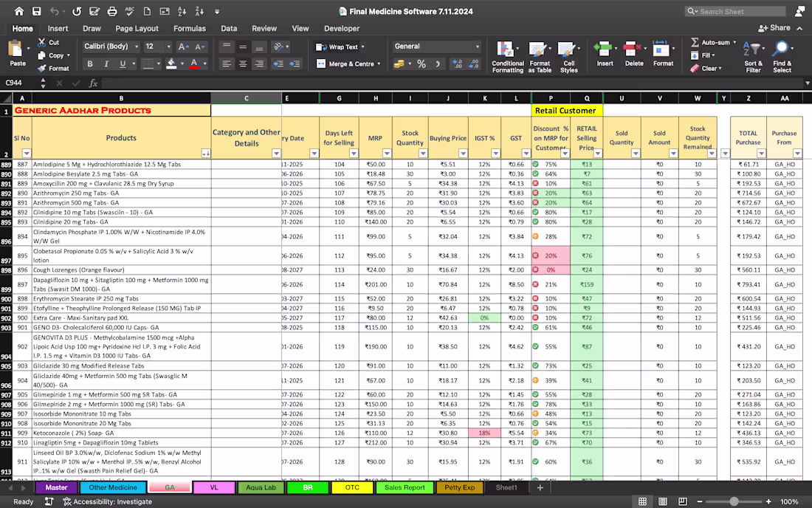The height and width of the screenshot is (508, 812).
Task: Click in the Search Sheet field
Action: click(x=735, y=11)
